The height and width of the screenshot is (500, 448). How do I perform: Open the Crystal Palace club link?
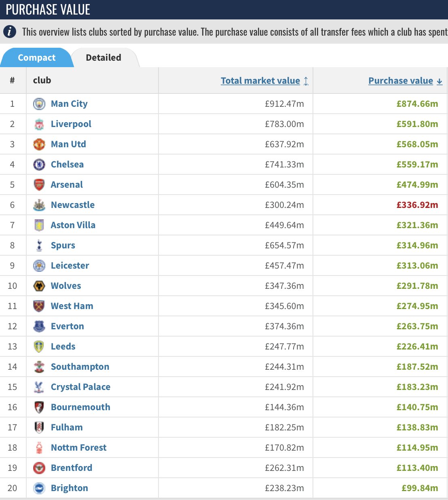[x=80, y=387]
